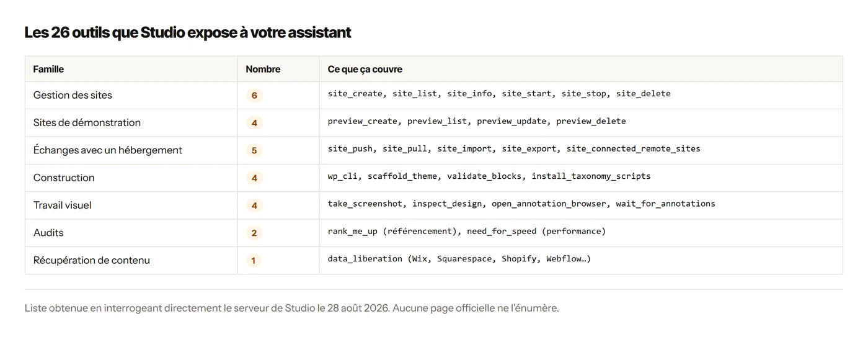The image size is (868, 339).
Task: Click the "Sites de démonstration" row label
Action: (87, 122)
